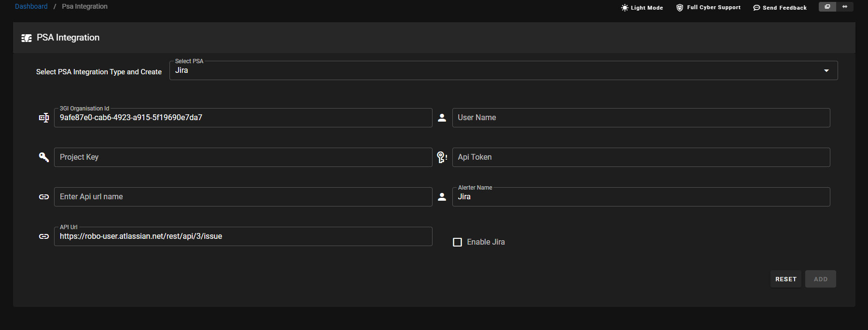Open Full Cyber Support
The width and height of the screenshot is (868, 330).
point(708,8)
